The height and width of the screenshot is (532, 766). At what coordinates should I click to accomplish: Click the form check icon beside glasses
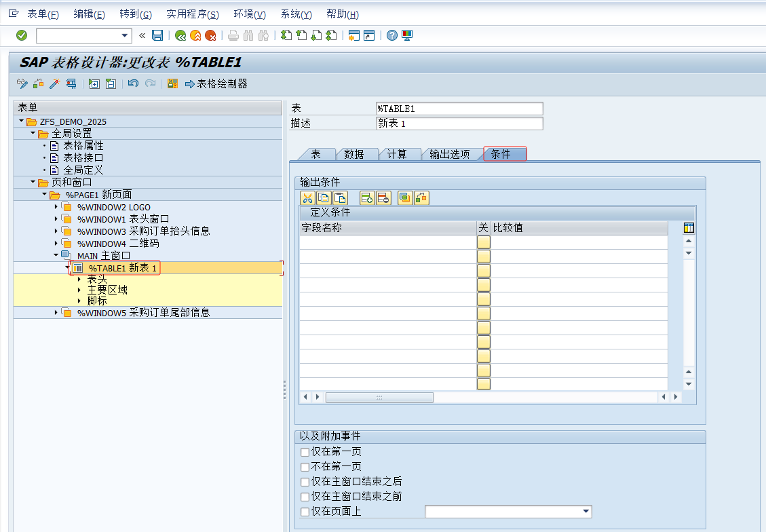pos(39,83)
